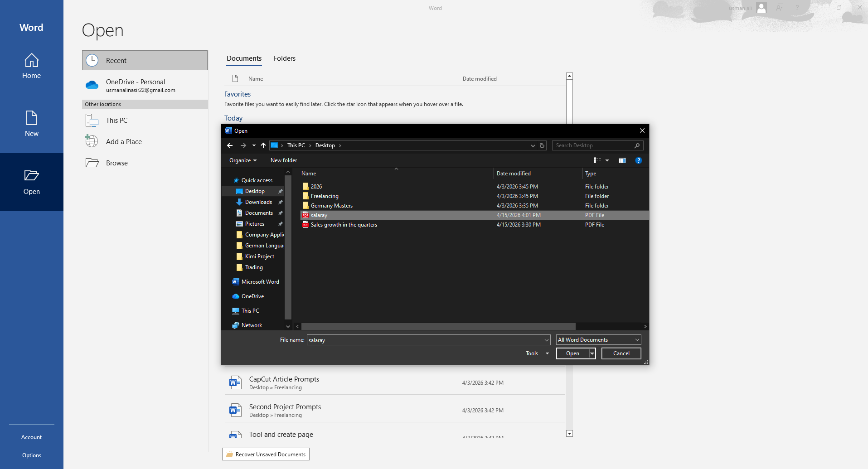Select the salaray PDF file icon

pyautogui.click(x=305, y=215)
